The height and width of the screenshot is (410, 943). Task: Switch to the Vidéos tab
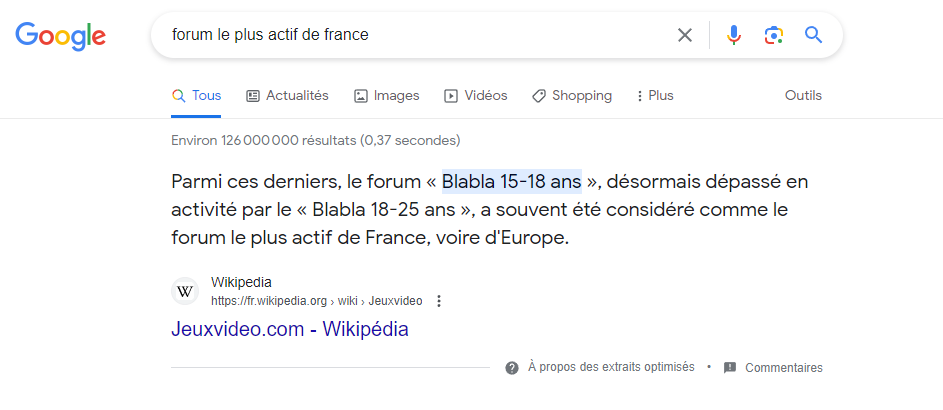[x=476, y=96]
